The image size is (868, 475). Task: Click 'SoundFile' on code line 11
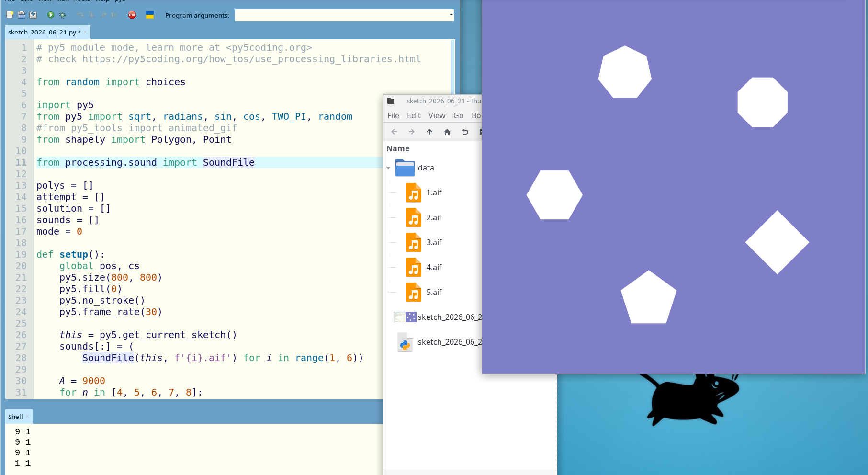[x=228, y=162]
